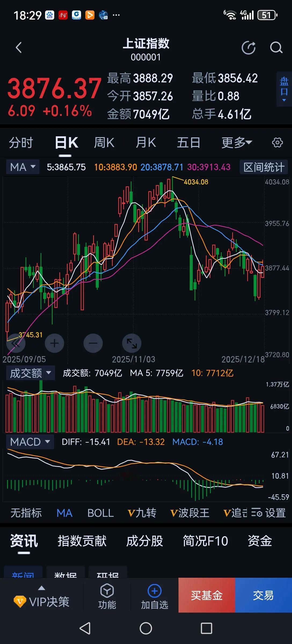
Task: Open the MACD indicator dropdown
Action: [30, 442]
